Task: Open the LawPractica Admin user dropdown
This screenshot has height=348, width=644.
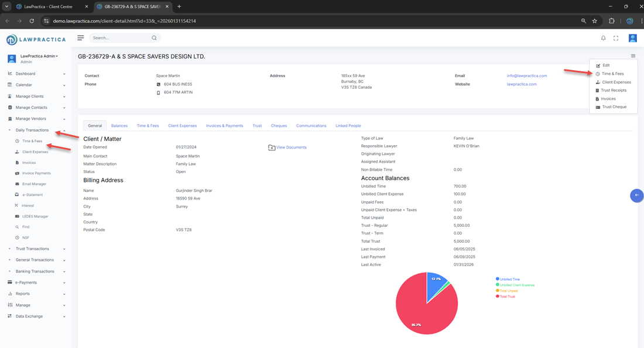Action: click(x=39, y=56)
